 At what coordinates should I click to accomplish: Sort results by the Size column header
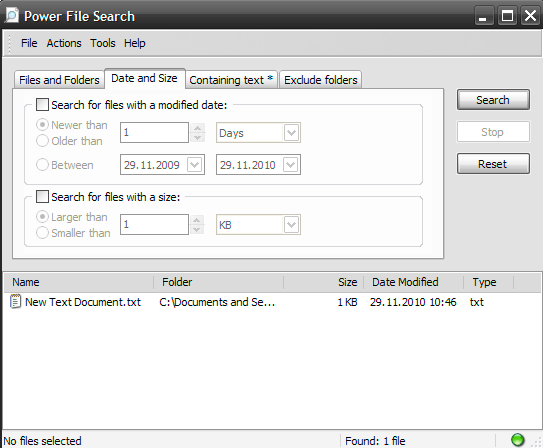pos(323,282)
